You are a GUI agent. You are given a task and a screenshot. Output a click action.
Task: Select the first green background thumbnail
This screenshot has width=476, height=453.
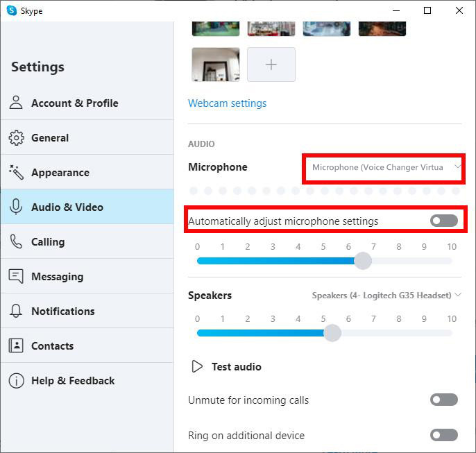pyautogui.click(x=216, y=28)
